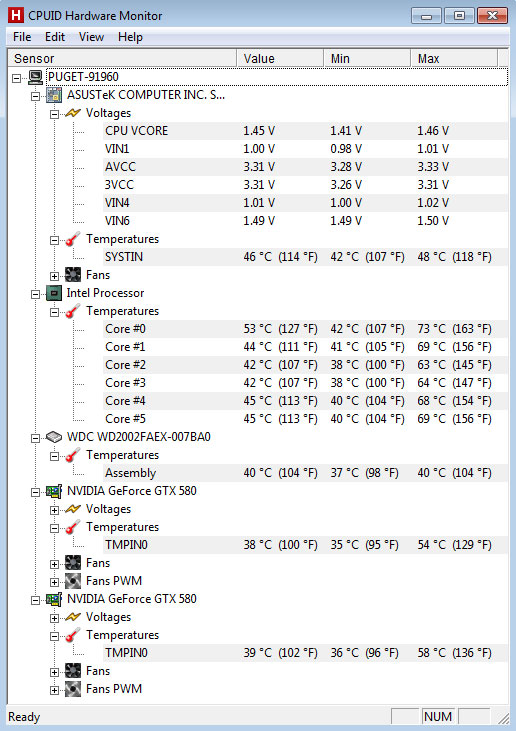Select the VIN6 voltage row
This screenshot has width=516, height=731.
pyautogui.click(x=305, y=221)
